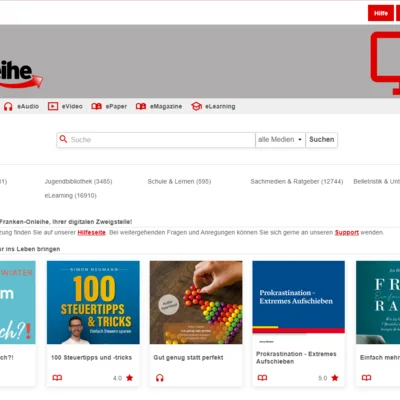Click the red Hilfe button
Screen dimensions: 400x400
[381, 13]
